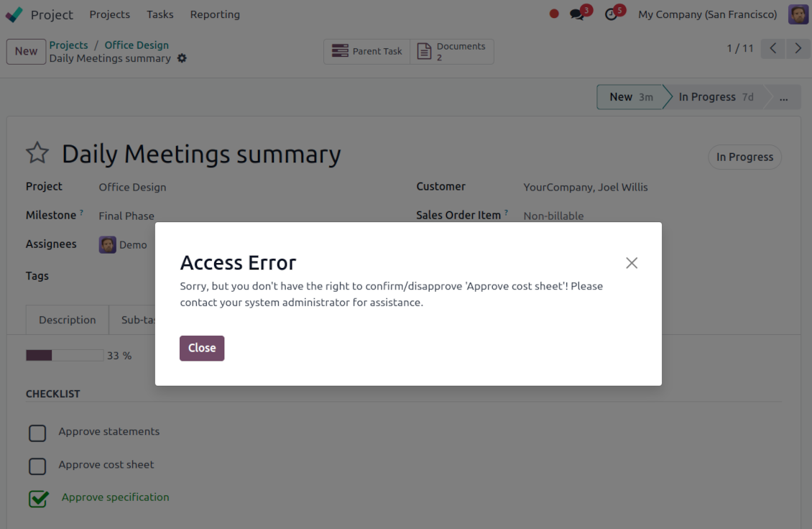The height and width of the screenshot is (529, 812).
Task: Expand the stage ellipsis dropdown
Action: click(x=783, y=97)
